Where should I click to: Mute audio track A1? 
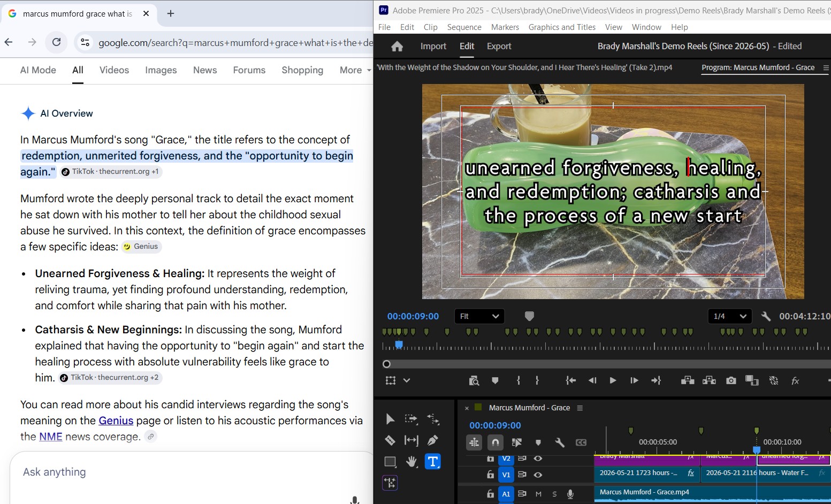coord(538,494)
